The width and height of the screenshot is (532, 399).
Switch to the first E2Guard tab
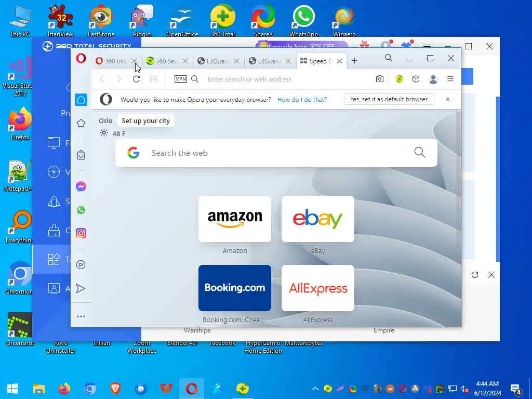(x=215, y=61)
